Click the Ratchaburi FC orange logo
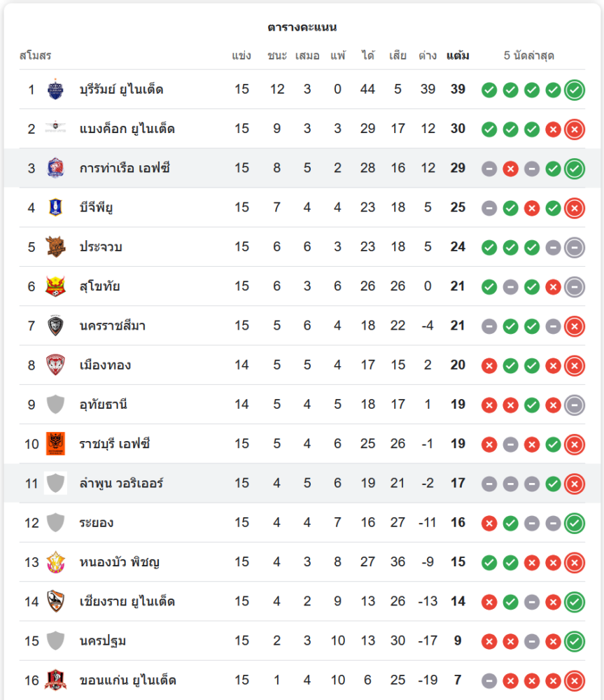Viewport: 604px width, 700px height. pyautogui.click(x=55, y=444)
